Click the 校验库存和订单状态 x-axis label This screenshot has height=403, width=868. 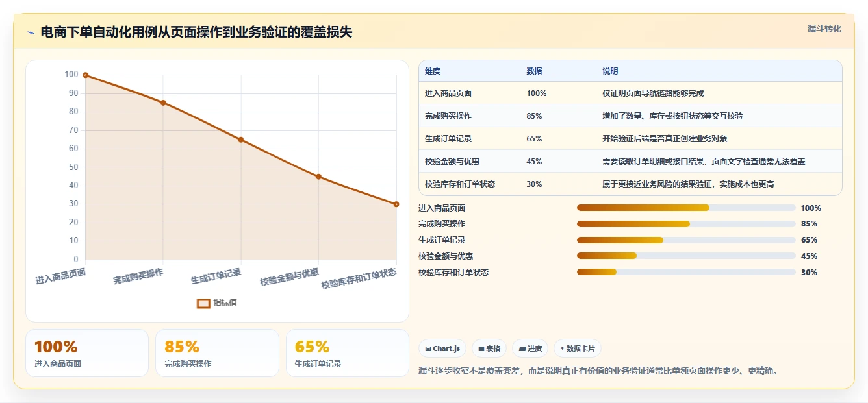(x=359, y=278)
